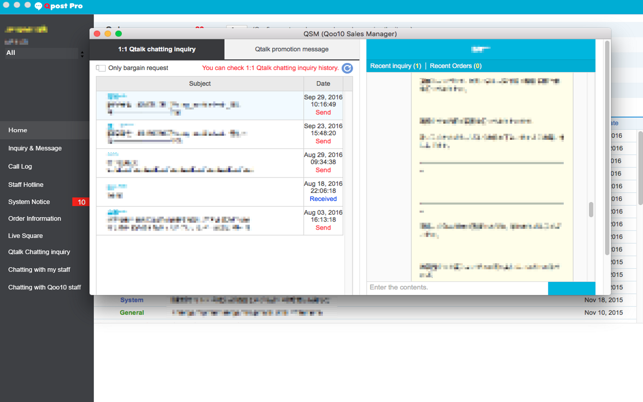Open System Notice section

pos(29,202)
